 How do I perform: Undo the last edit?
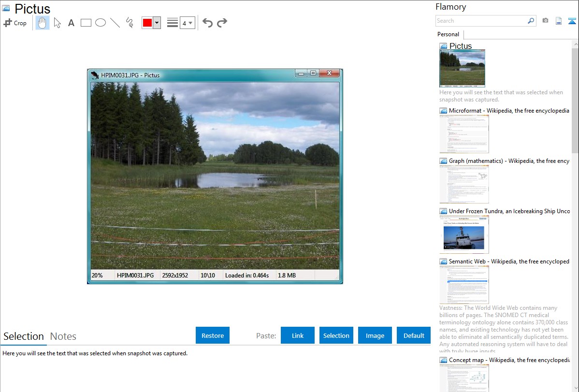(207, 23)
